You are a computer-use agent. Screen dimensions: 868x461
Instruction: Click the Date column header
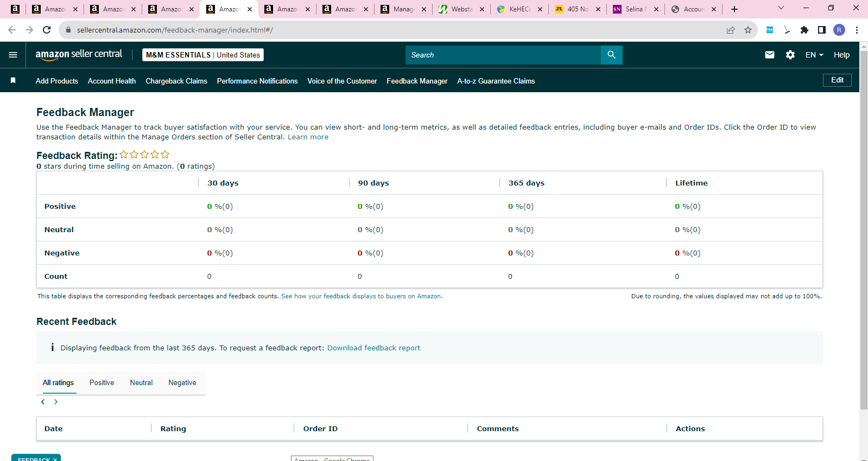(54, 428)
